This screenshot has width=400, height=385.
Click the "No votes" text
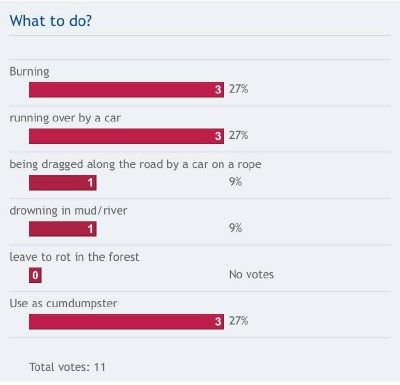[x=251, y=274]
